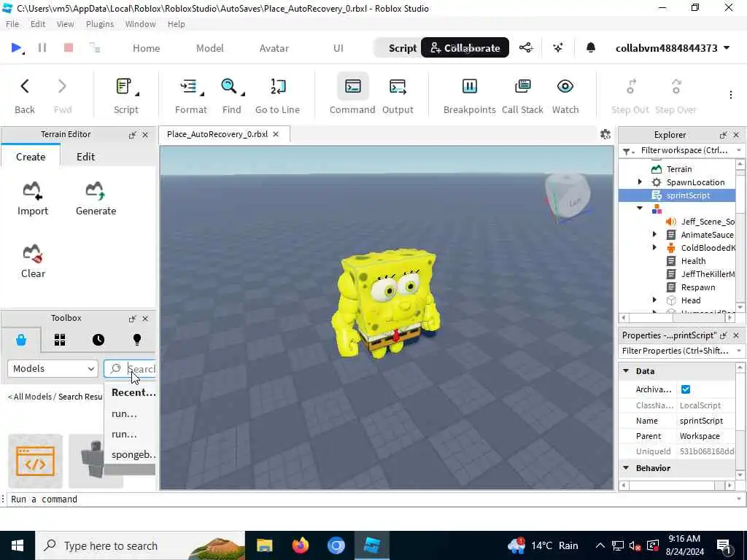Open the Breakpoints window
The width and height of the screenshot is (747, 560).
click(x=469, y=96)
